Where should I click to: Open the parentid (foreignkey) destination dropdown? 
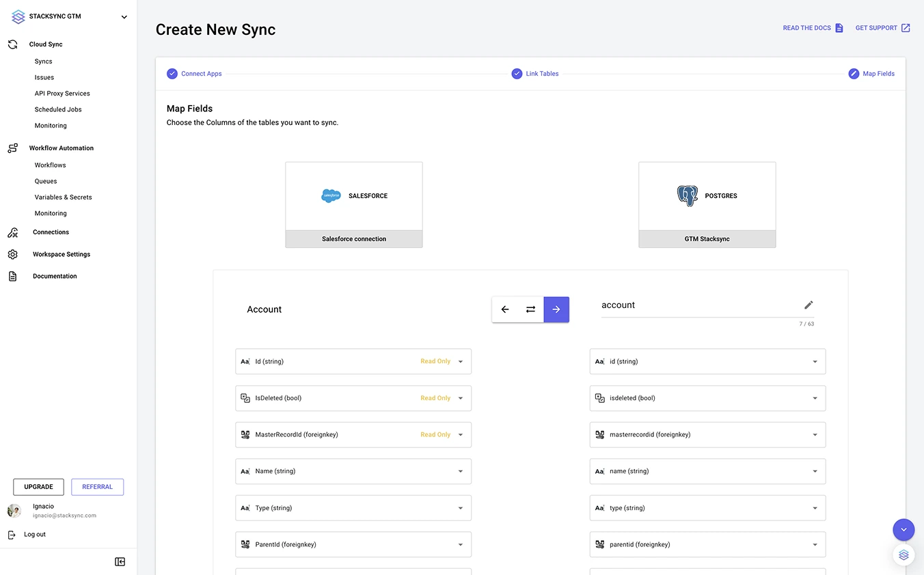[707, 545]
